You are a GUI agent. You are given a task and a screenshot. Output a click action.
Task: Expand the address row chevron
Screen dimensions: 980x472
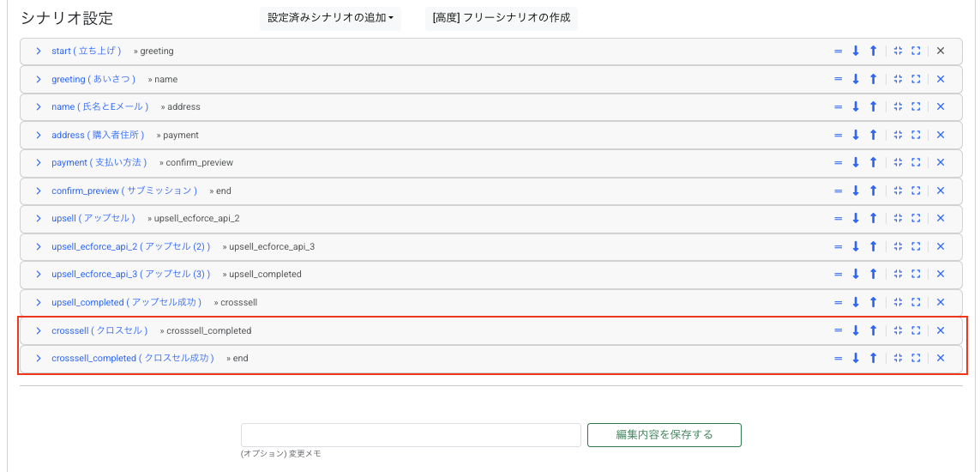point(38,135)
